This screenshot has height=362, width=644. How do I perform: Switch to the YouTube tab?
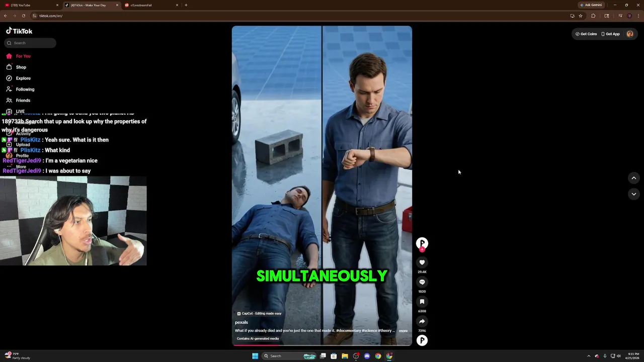pos(31,5)
